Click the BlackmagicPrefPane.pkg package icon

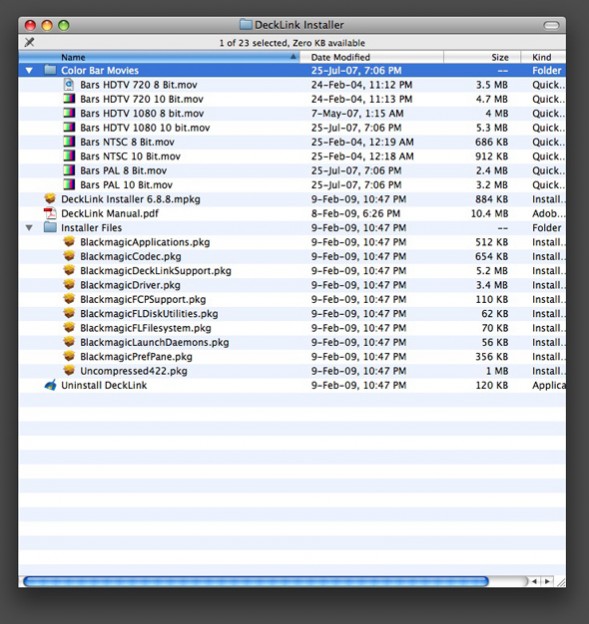[69, 356]
